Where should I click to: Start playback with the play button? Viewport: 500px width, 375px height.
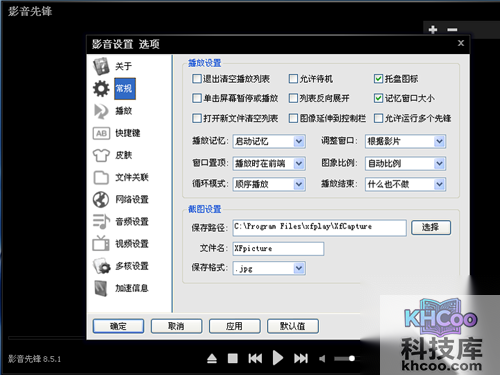point(278,358)
